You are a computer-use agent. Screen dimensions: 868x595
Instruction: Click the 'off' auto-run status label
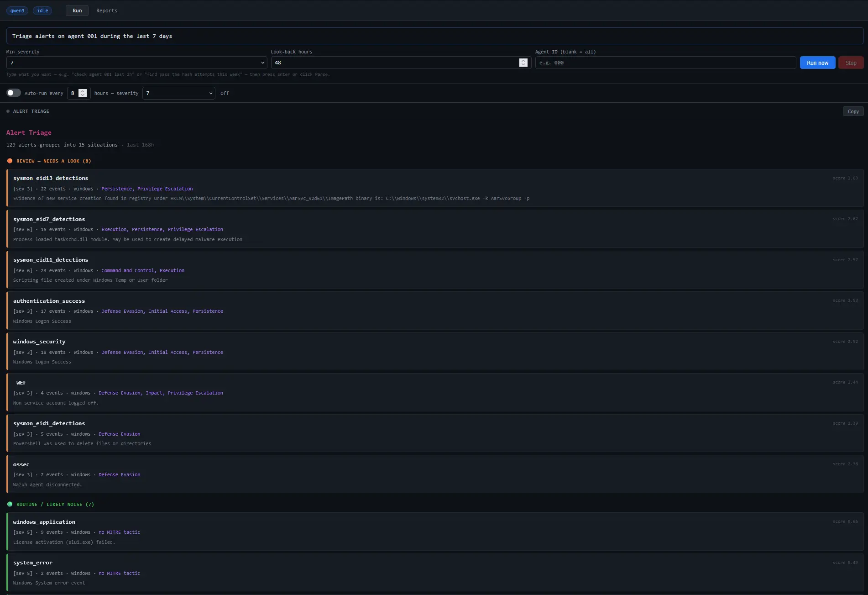tap(225, 93)
